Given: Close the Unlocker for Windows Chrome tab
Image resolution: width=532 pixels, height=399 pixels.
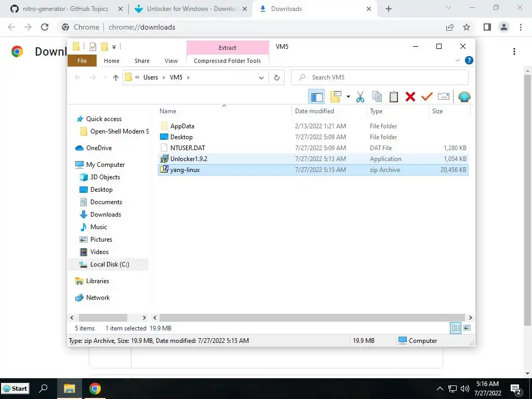Looking at the screenshot, I should pos(245,9).
